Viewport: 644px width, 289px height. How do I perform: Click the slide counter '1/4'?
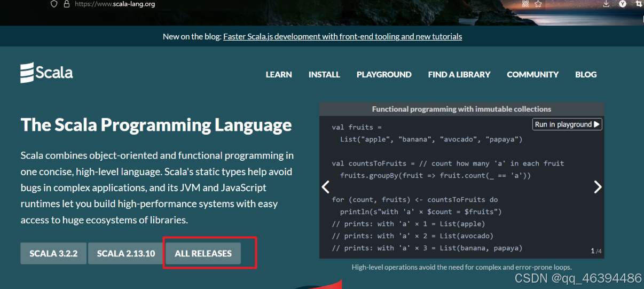(596, 251)
